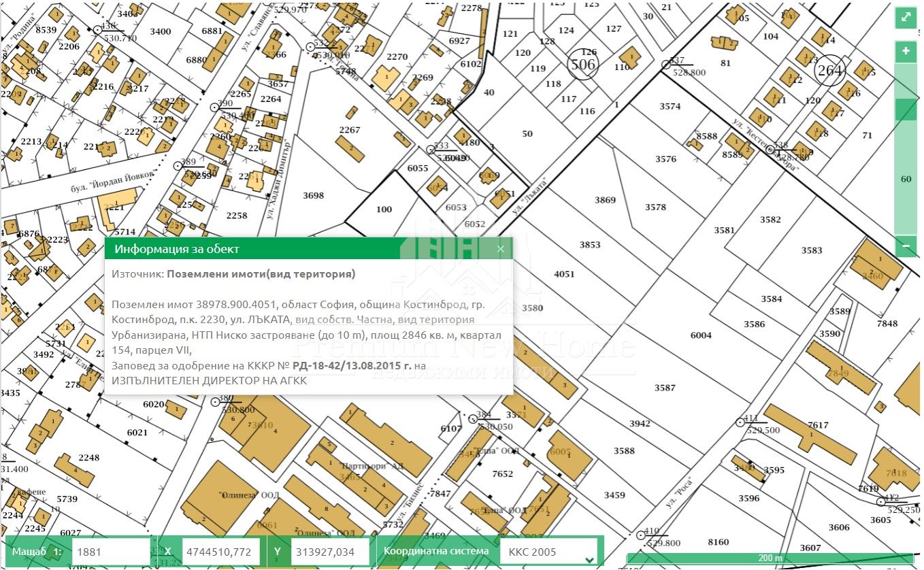Click land parcel 3698 on the map
The height and width of the screenshot is (570, 924).
click(313, 196)
